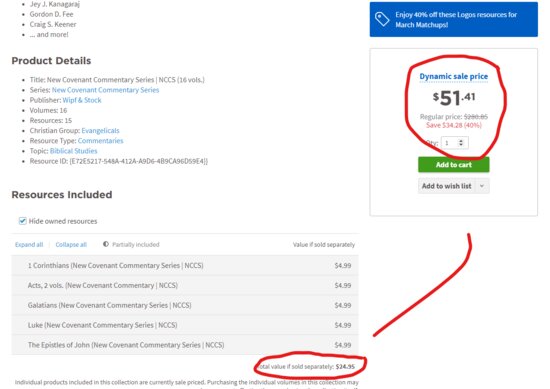Uncheck Hide owned resources checkbox
Image resolution: width=550 pixels, height=389 pixels.
tap(22, 221)
